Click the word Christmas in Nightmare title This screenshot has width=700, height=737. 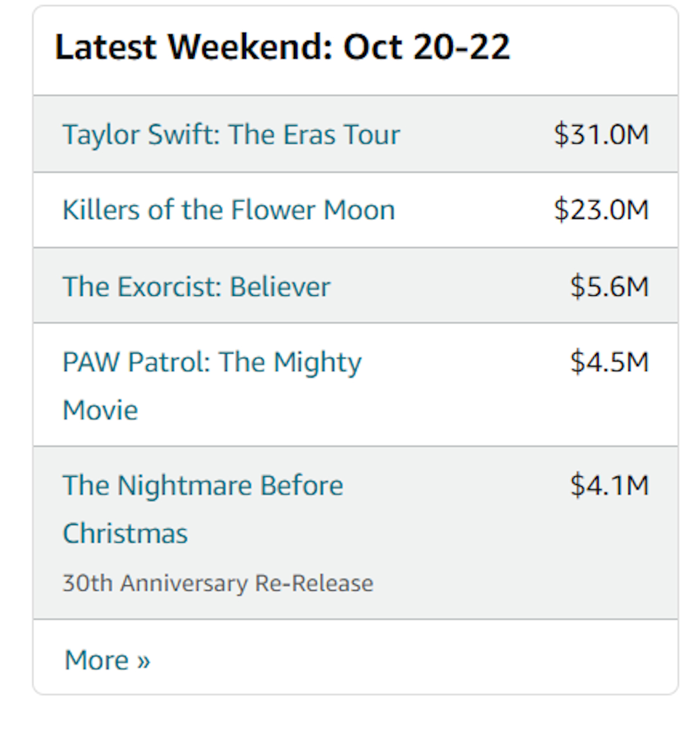[x=125, y=533]
